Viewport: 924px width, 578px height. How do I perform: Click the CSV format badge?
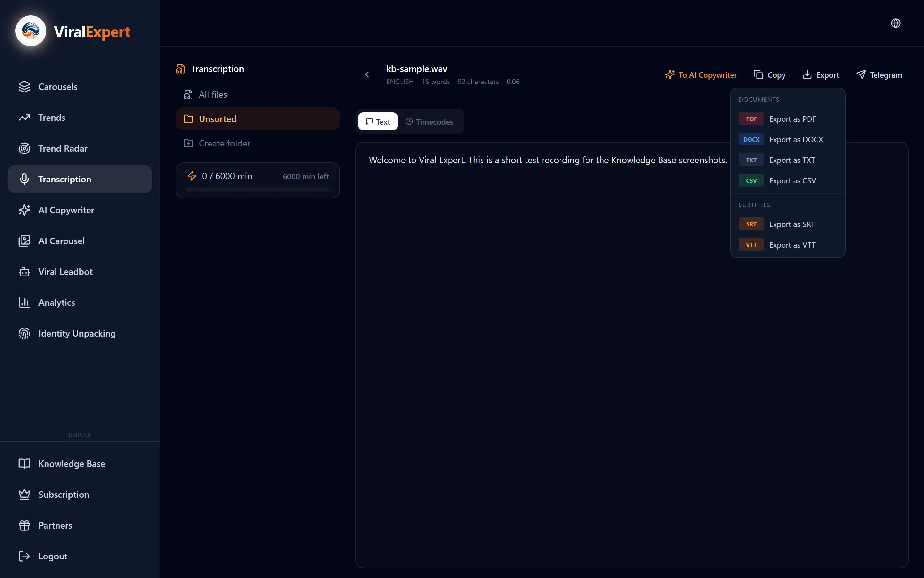click(x=751, y=181)
